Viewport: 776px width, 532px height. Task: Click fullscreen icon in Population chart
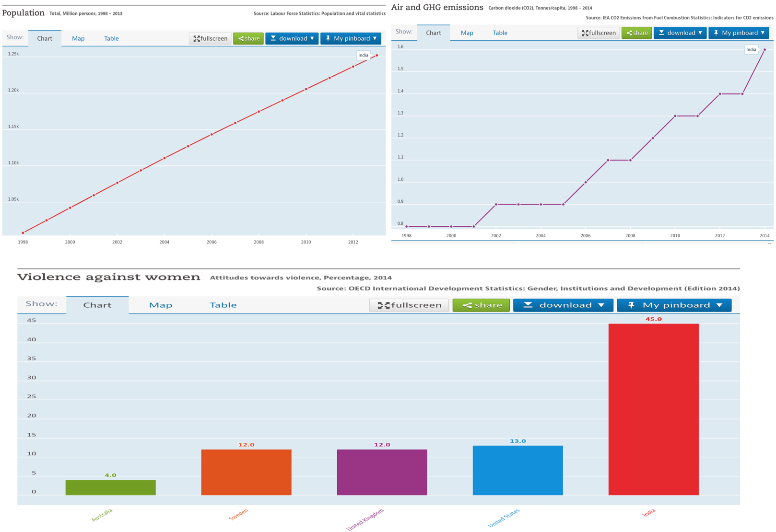(x=210, y=38)
